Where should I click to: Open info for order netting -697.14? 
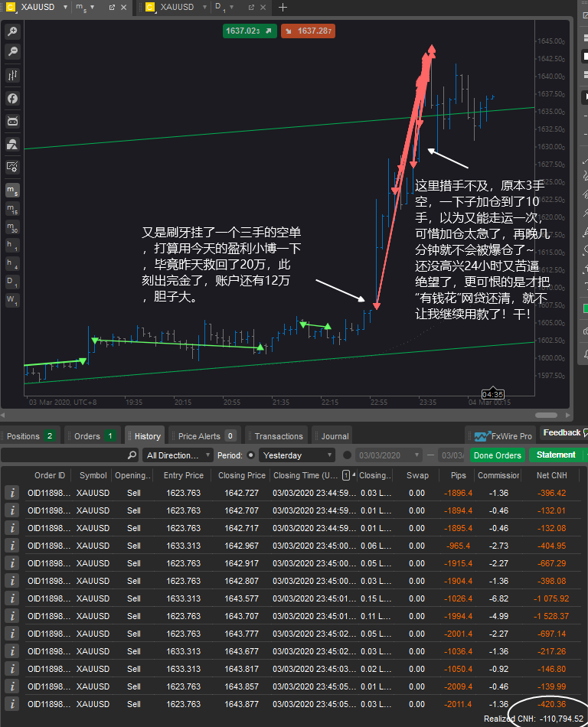tap(12, 634)
